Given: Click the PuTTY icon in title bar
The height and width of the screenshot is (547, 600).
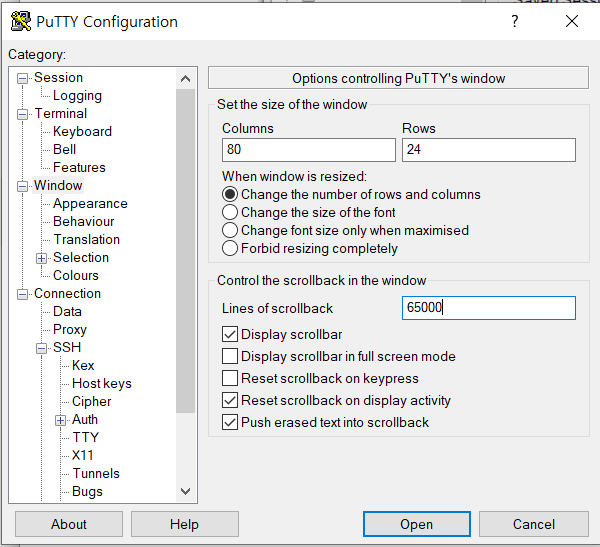Looking at the screenshot, I should [x=21, y=21].
